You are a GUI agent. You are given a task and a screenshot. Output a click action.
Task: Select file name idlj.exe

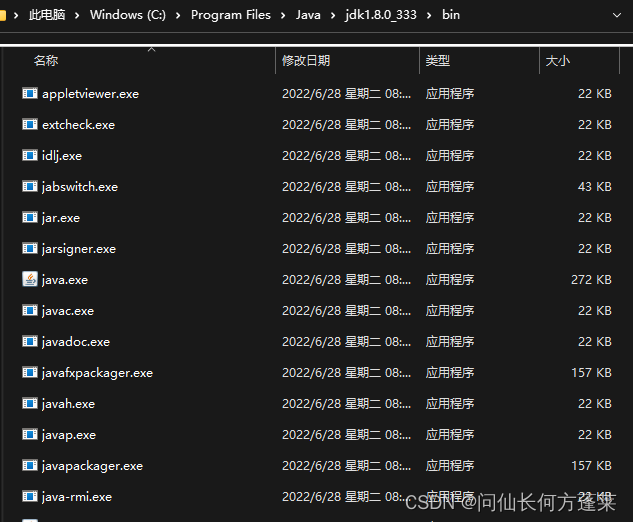[x=62, y=156]
